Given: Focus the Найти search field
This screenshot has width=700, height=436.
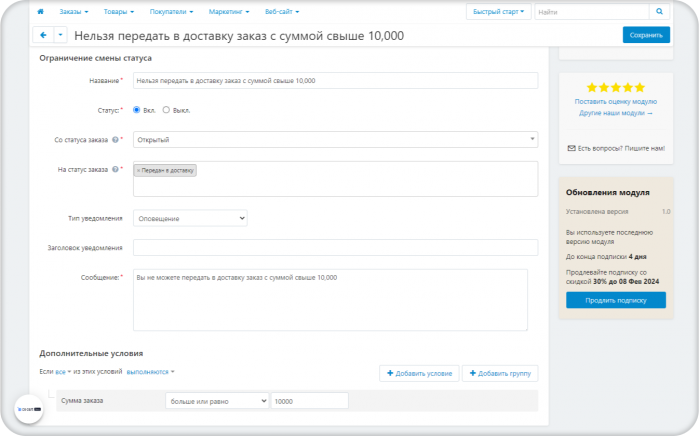Looking at the screenshot, I should point(592,12).
